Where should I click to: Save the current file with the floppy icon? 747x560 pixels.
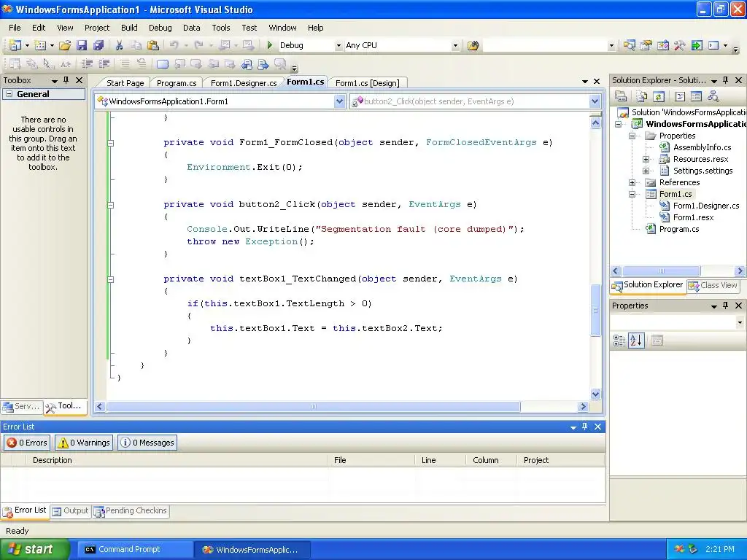pyautogui.click(x=82, y=45)
